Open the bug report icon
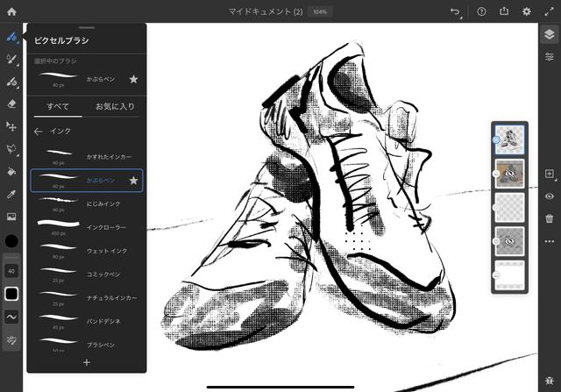This screenshot has width=561, height=392. [x=550, y=381]
